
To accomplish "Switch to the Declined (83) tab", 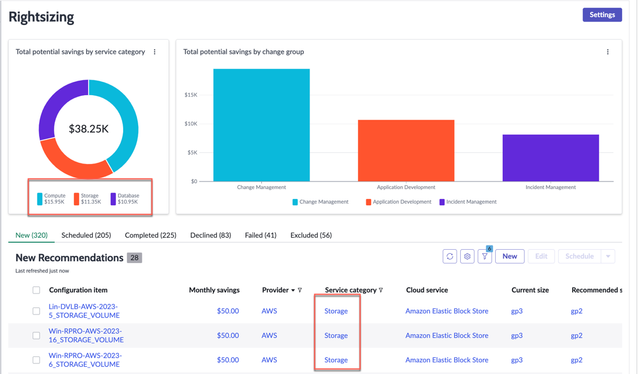I will [x=210, y=235].
